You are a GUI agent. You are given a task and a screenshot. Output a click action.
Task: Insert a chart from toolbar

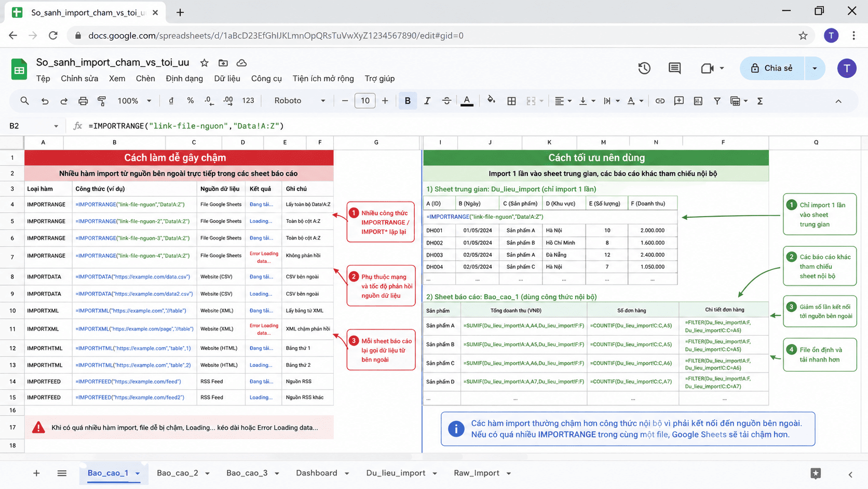click(x=698, y=101)
